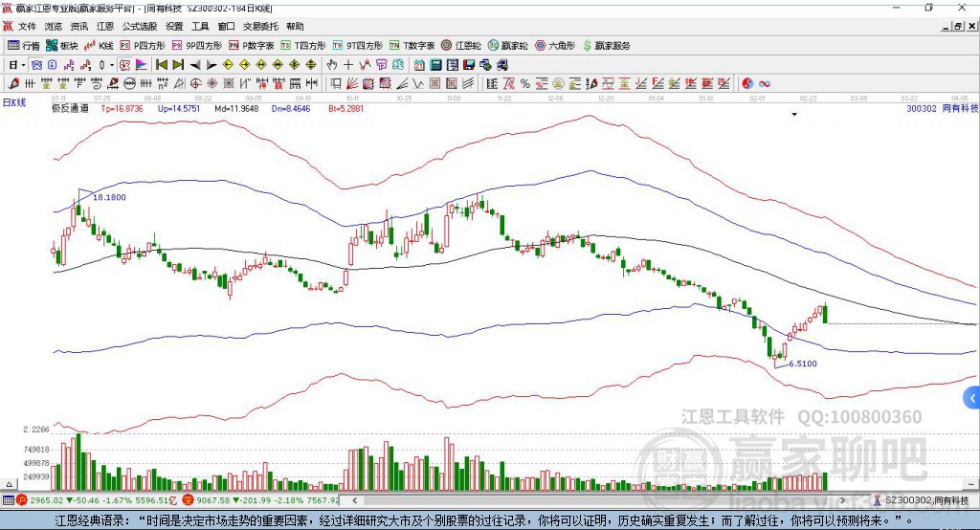Open the P四方形 square tool
The image size is (980, 530).
[x=143, y=46]
